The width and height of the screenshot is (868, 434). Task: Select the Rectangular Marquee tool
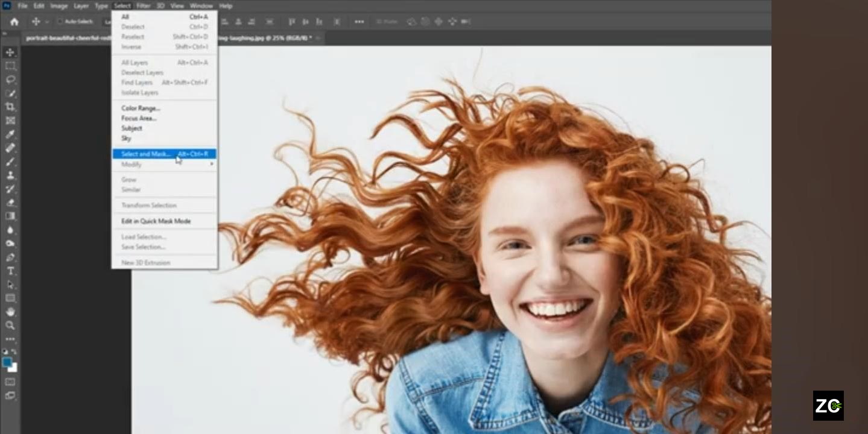(10, 66)
